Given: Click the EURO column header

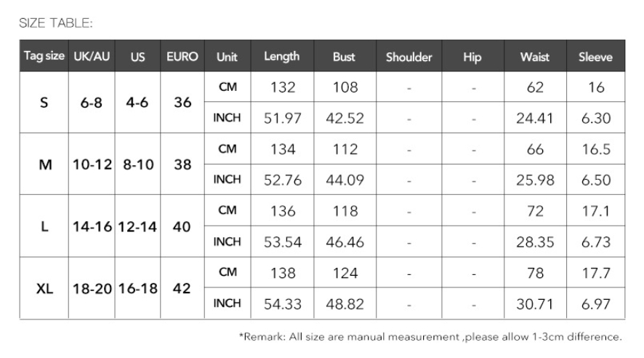Looking at the screenshot, I should (x=182, y=56).
